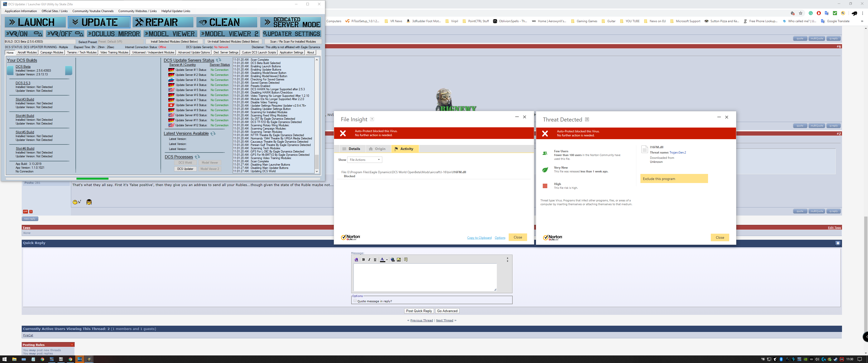Click the log panel scrollbar down arrow
Viewport: 868px width, 363px height.
click(316, 171)
